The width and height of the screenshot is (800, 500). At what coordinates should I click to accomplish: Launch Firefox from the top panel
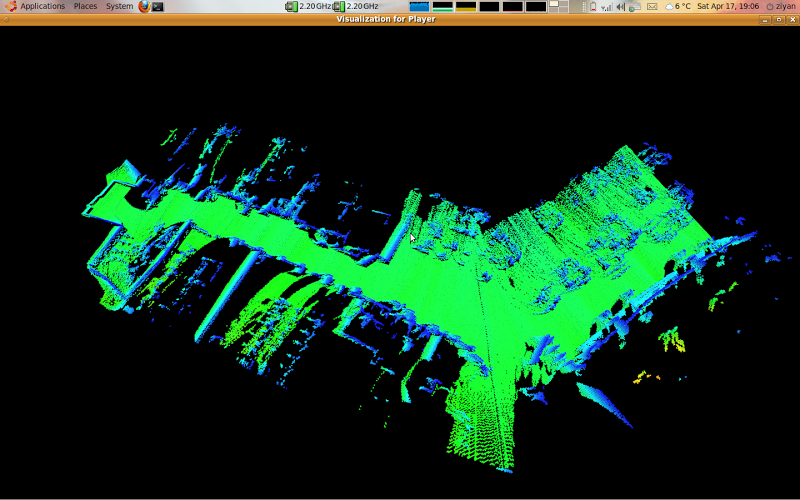click(x=144, y=6)
